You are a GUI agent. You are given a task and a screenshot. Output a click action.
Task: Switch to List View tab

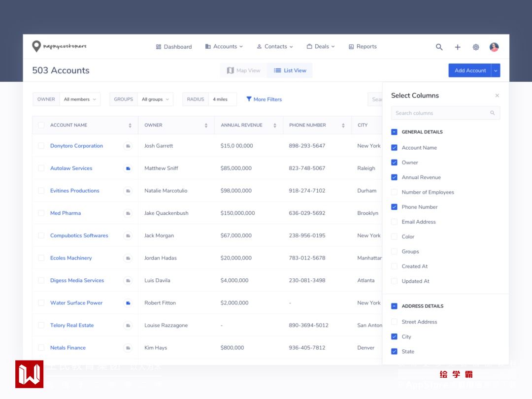point(290,70)
